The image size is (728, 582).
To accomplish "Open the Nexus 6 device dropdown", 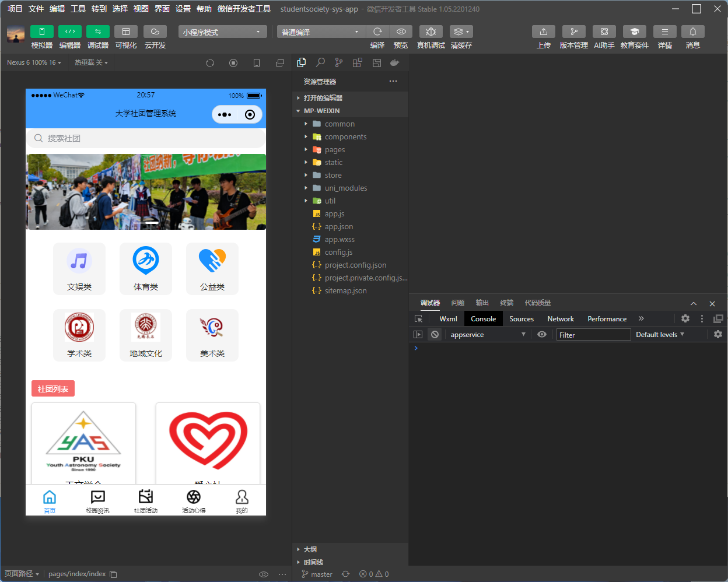I will (x=34, y=62).
